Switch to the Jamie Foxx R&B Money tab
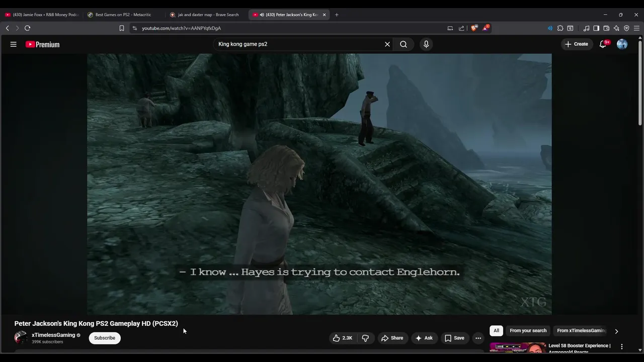Viewport: 644px width, 362px height. coord(42,15)
